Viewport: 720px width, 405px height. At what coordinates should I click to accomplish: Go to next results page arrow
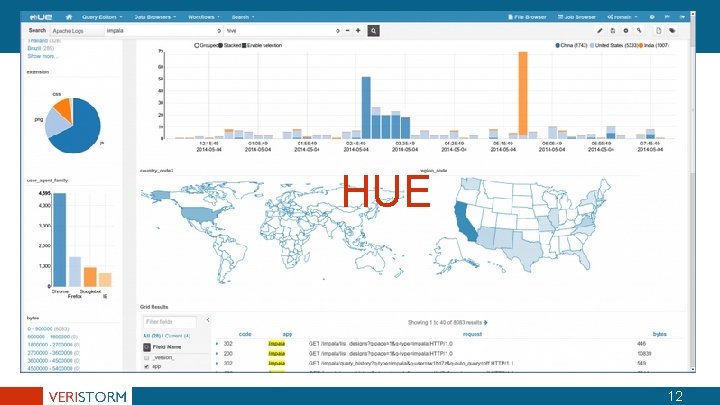(486, 322)
